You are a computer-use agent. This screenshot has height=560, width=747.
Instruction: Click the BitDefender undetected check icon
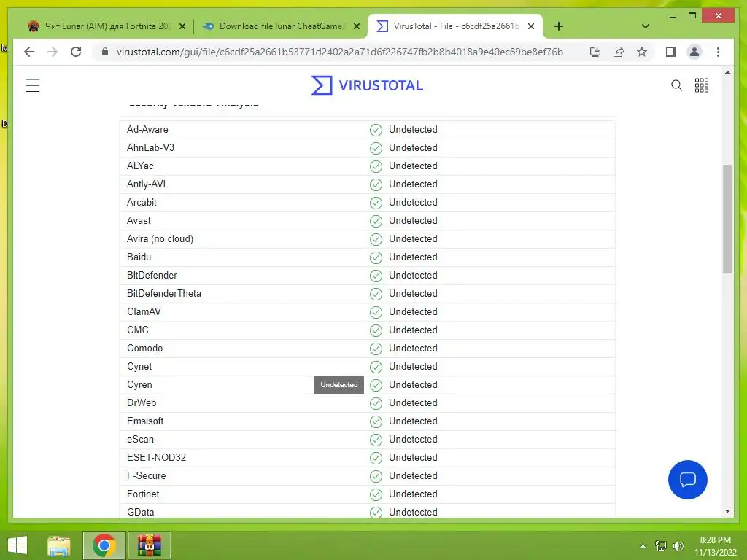376,276
